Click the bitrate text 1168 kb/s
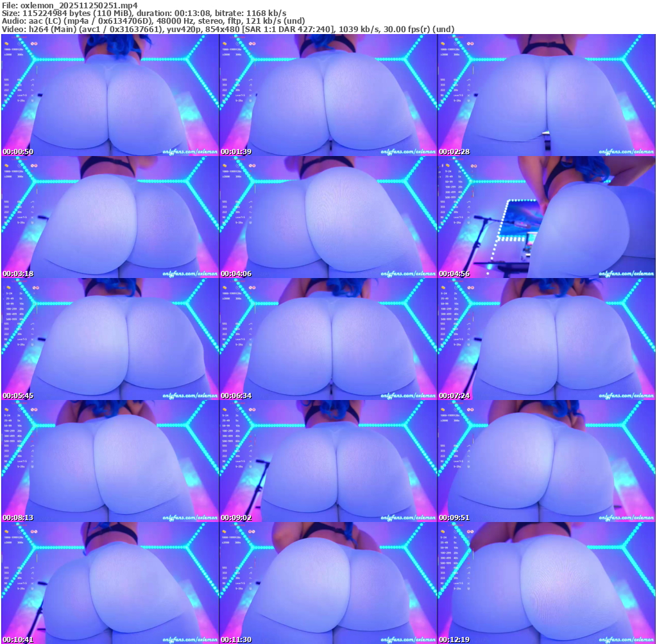 tap(266, 13)
